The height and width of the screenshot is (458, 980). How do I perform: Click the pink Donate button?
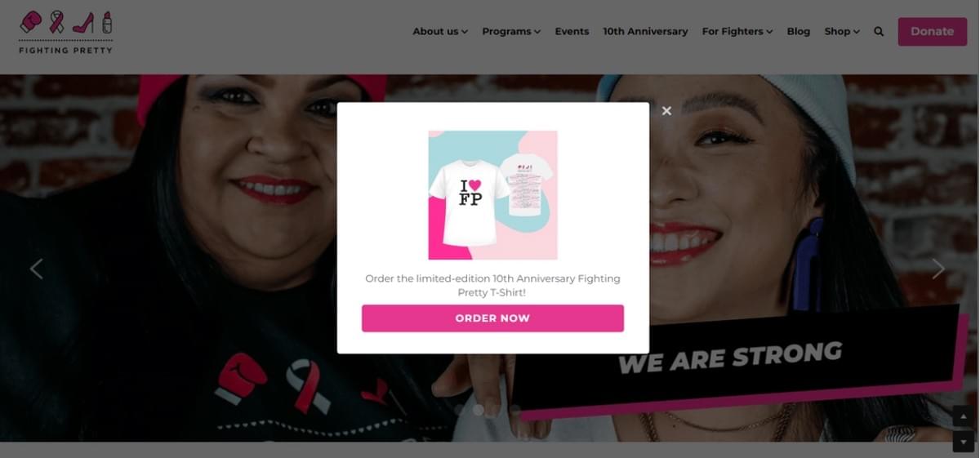tap(932, 32)
